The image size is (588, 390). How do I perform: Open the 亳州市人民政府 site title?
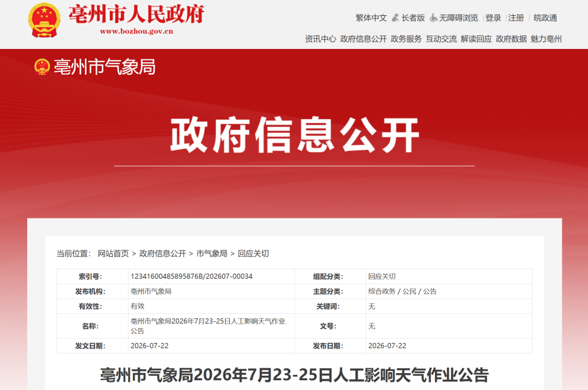pyautogui.click(x=137, y=14)
